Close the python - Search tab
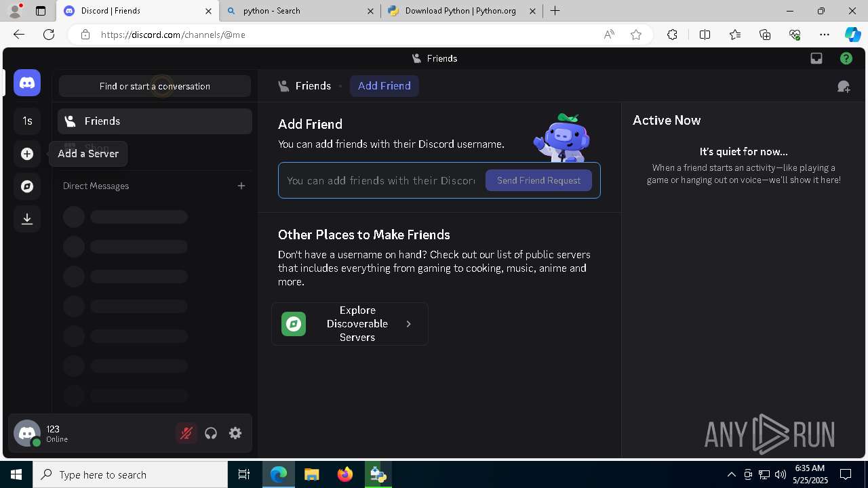 (x=370, y=11)
